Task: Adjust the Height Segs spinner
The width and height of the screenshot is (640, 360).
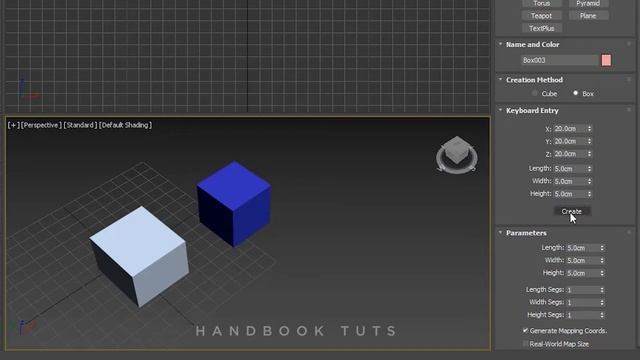Action: tap(602, 315)
